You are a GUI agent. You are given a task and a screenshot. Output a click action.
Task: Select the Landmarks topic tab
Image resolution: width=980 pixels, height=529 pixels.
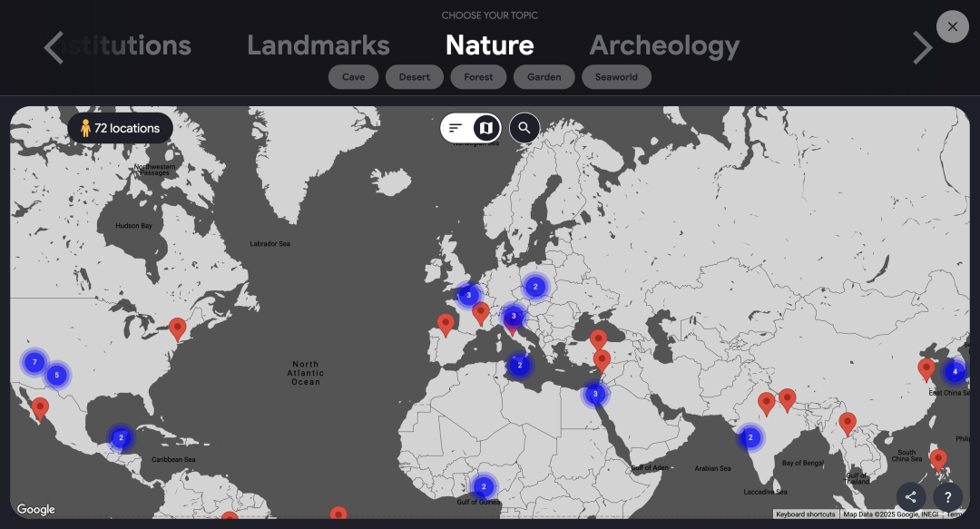[x=318, y=45]
